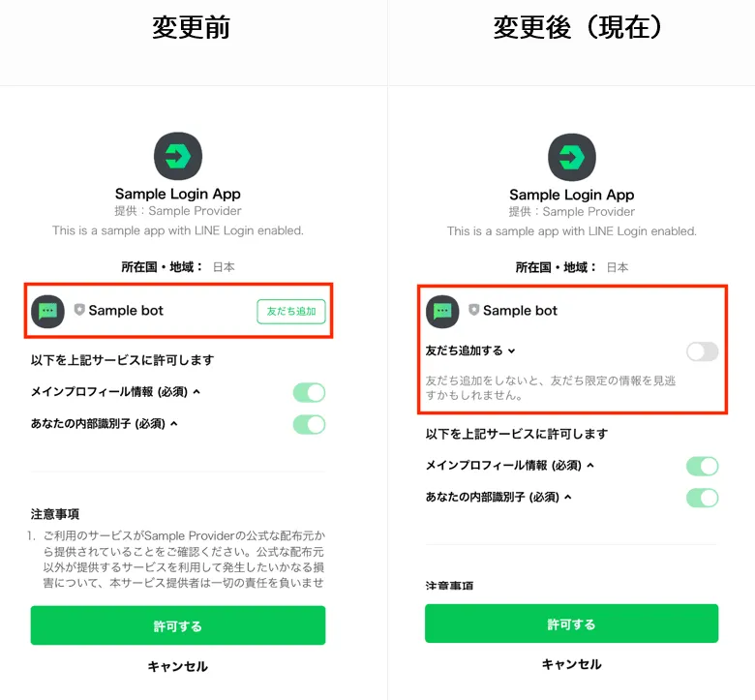This screenshot has width=755, height=700.
Task: Click the shield badge beside Sample bot in the 変更前 panel
Action: pyautogui.click(x=79, y=309)
